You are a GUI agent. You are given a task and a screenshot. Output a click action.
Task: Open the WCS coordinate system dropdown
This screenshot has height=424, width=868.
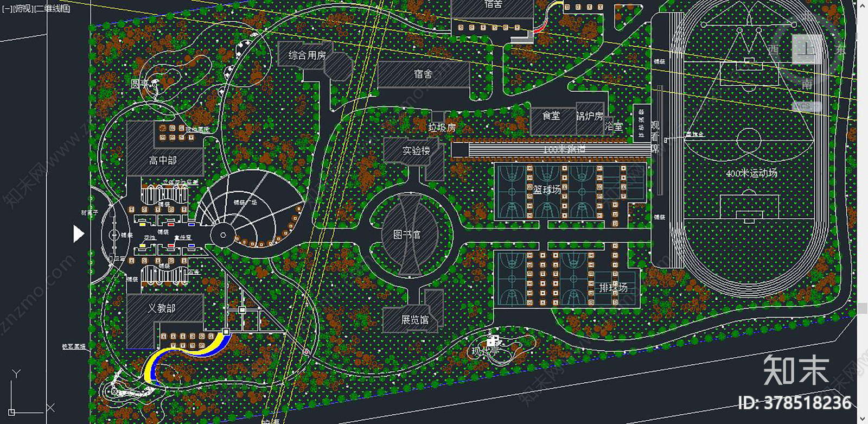point(807,106)
